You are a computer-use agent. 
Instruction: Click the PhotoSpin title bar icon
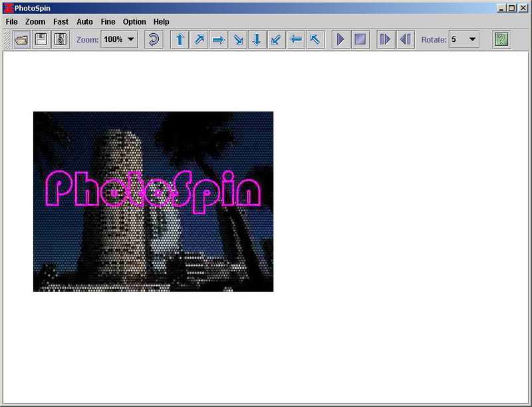(9, 8)
